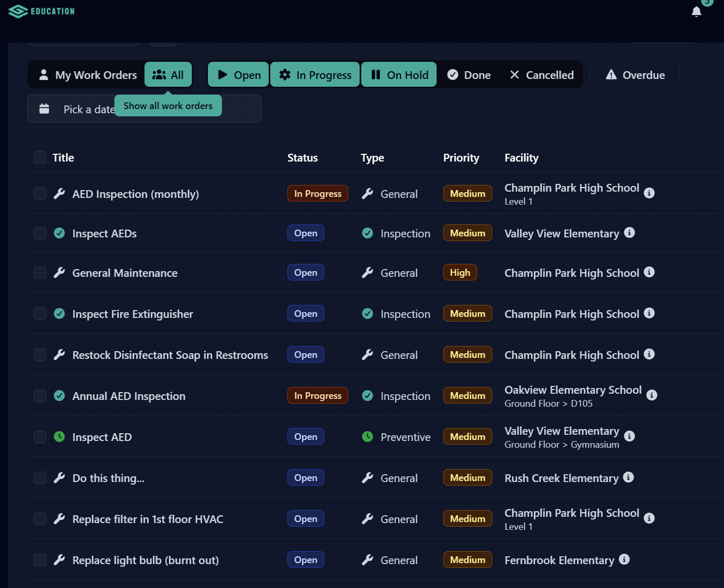Sort by the Type column header
This screenshot has height=588, width=724.
tap(372, 157)
